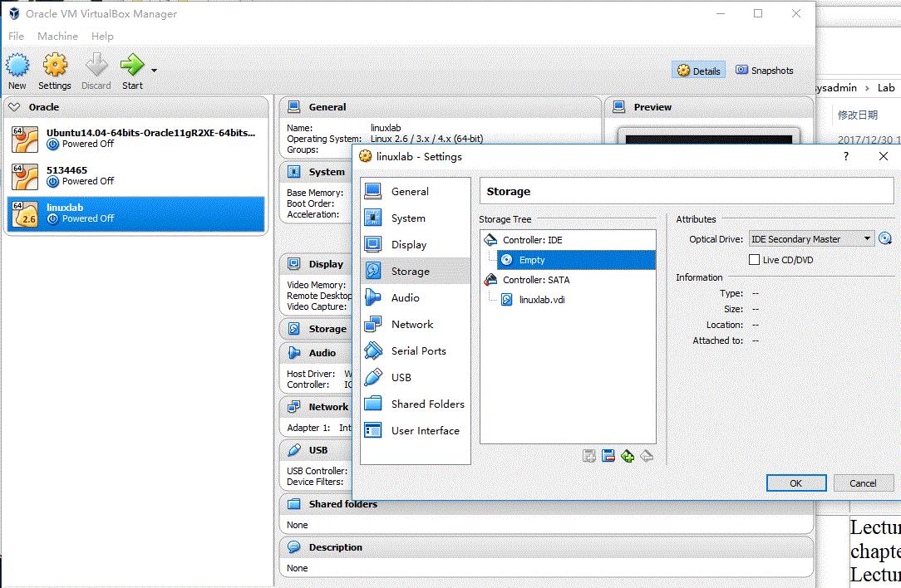Screen dimensions: 901x588
Task: Click the Linux 2.6 / 3.x / 4.x text
Action: point(426,139)
